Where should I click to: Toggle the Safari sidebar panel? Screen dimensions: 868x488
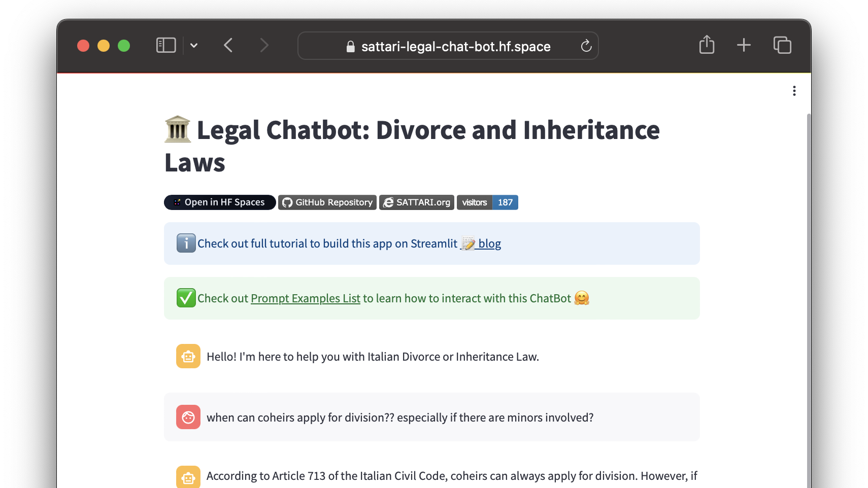(165, 45)
